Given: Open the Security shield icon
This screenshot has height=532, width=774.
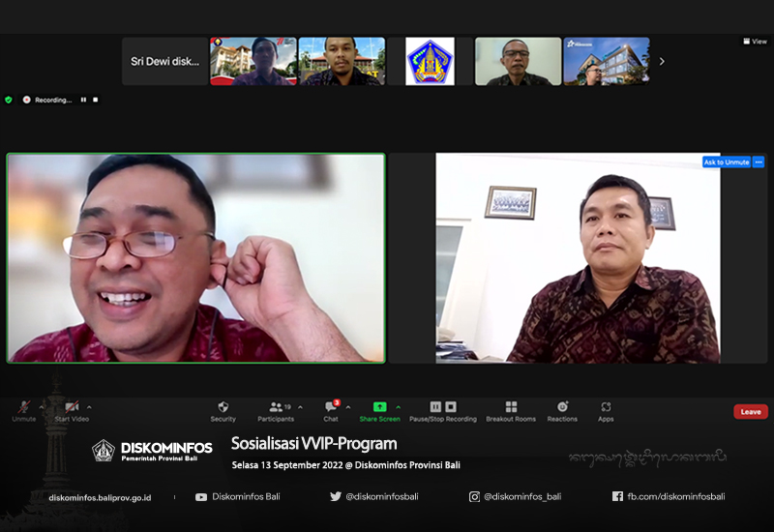Looking at the screenshot, I should tap(223, 406).
